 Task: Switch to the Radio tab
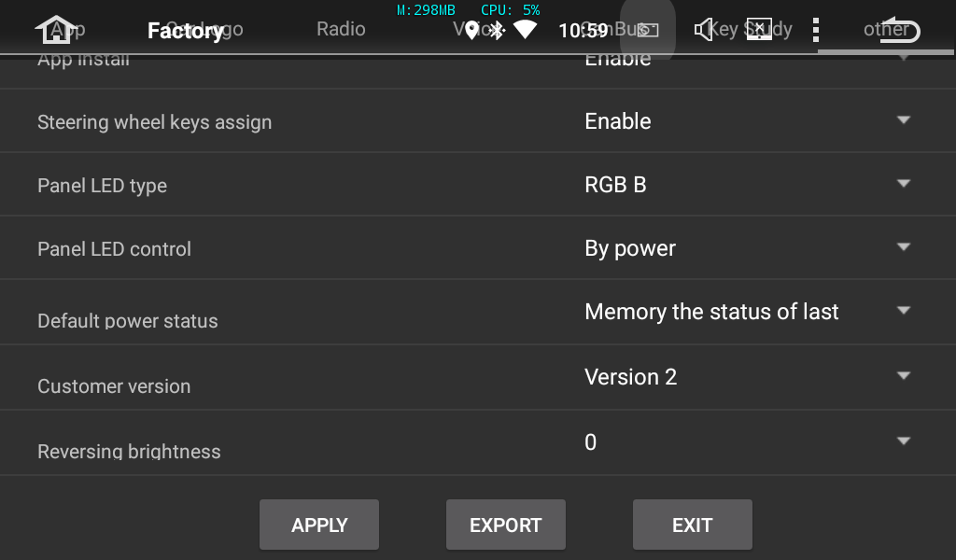click(341, 29)
